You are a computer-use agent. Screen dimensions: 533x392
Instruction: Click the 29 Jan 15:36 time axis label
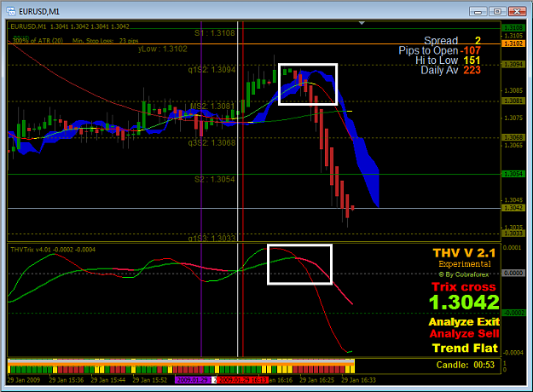click(67, 380)
